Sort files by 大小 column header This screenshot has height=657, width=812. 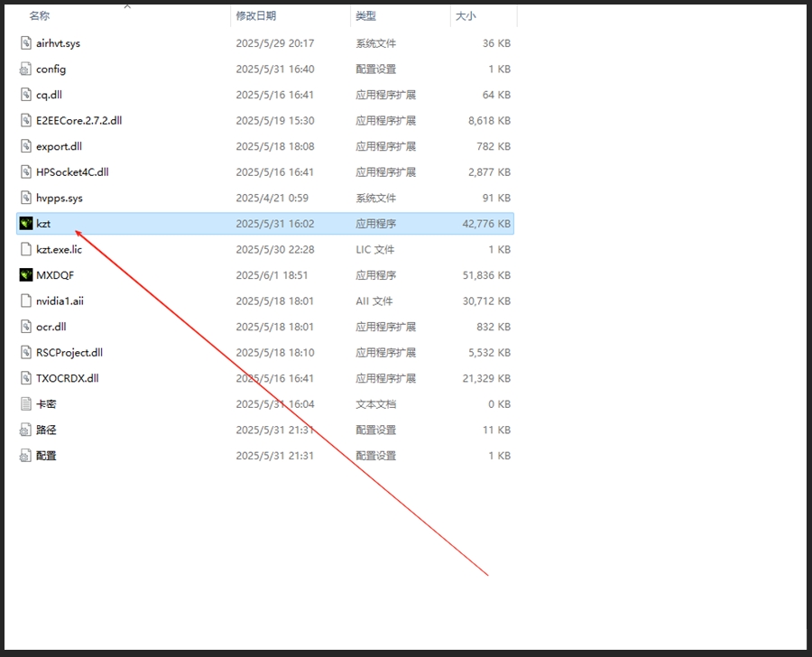[466, 16]
